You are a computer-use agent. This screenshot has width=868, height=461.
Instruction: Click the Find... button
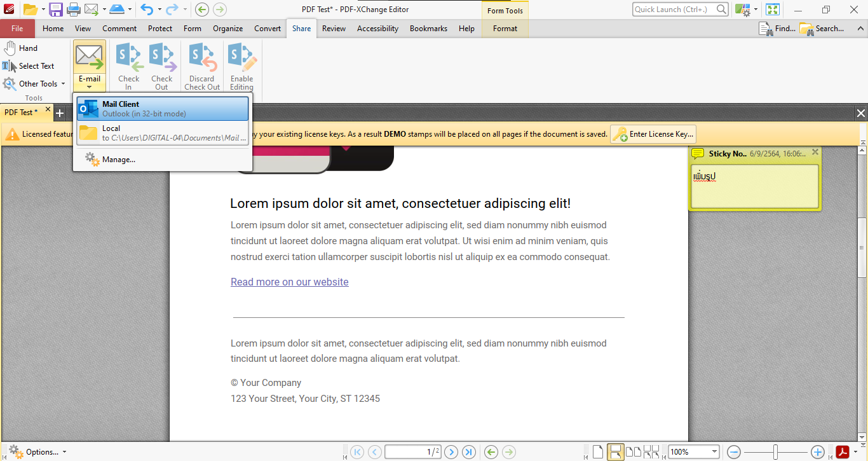pos(778,29)
